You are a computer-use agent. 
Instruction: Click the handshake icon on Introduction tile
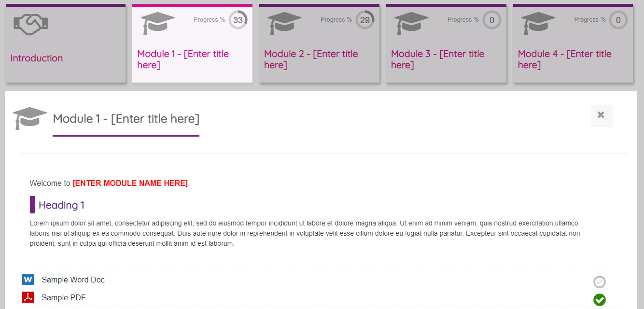[x=31, y=24]
